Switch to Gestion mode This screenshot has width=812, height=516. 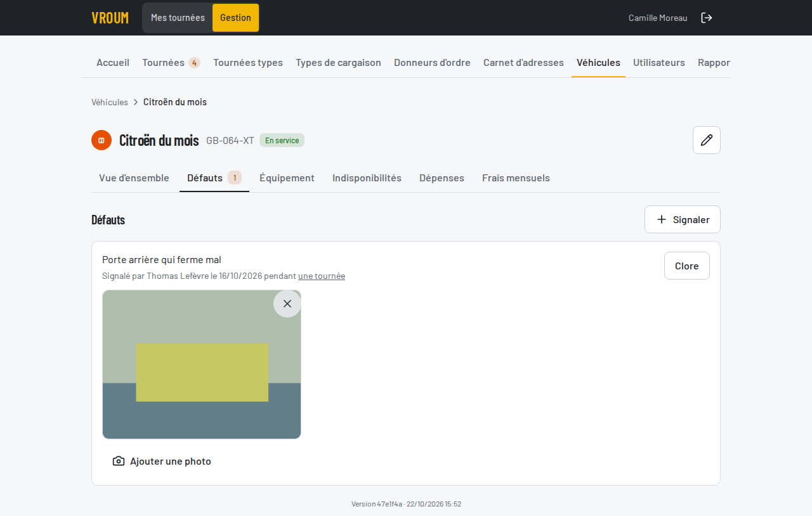point(235,18)
